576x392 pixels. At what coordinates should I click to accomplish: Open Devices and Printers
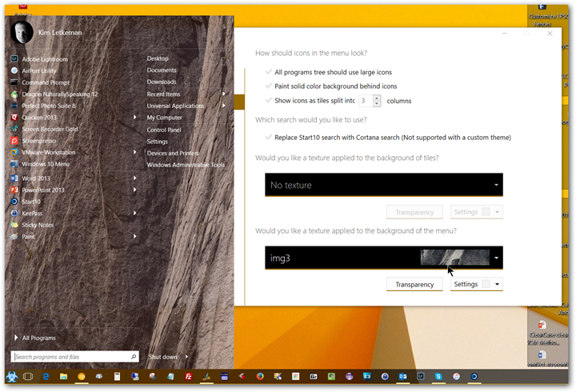(x=173, y=153)
